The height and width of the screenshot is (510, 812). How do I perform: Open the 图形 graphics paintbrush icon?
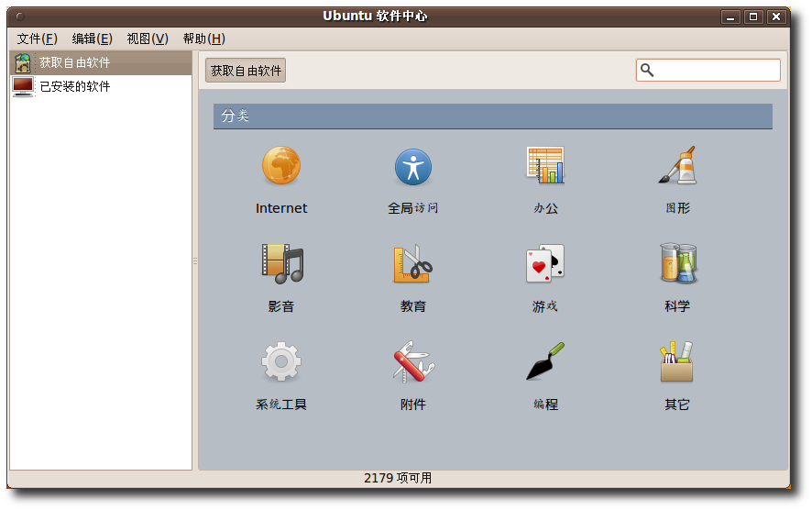point(677,165)
